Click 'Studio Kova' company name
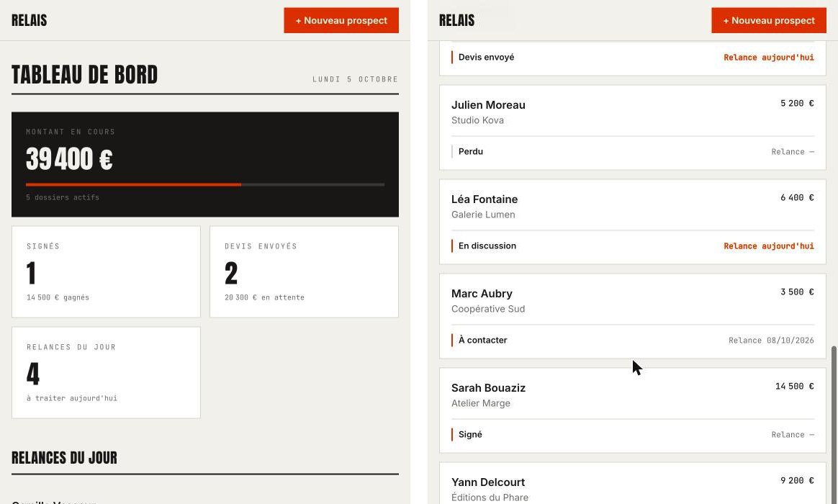This screenshot has height=504, width=838. (477, 120)
